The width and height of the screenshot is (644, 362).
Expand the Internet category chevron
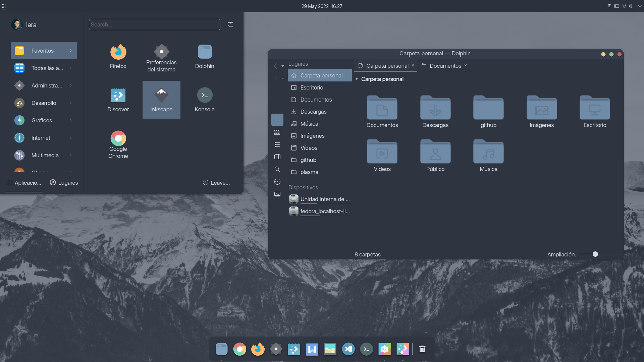click(x=71, y=138)
